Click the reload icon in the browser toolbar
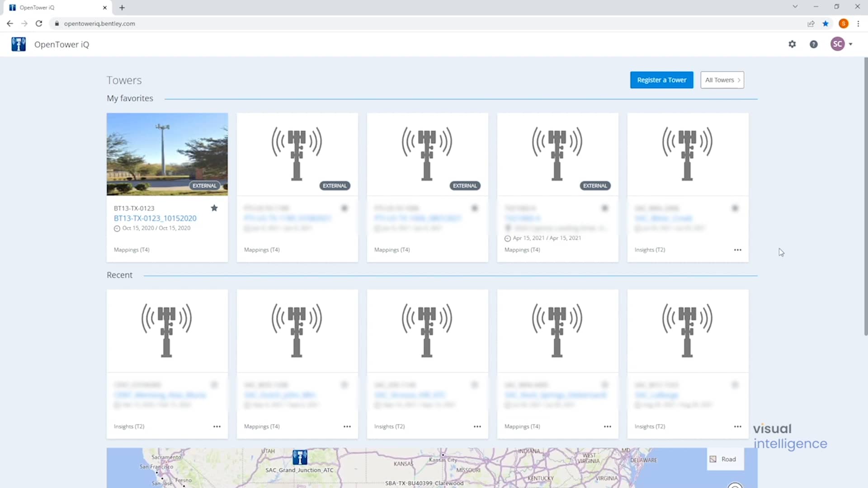This screenshot has width=868, height=488. pyautogui.click(x=39, y=23)
